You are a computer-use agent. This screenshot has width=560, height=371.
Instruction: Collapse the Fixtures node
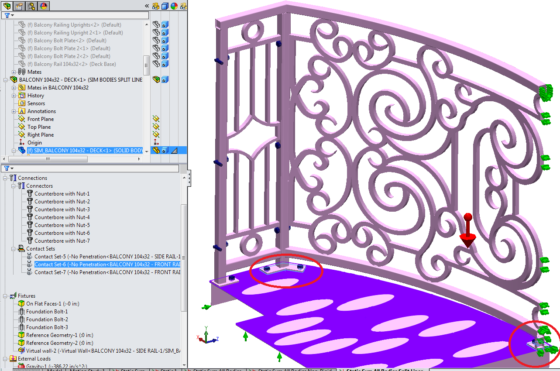[x=5, y=296]
